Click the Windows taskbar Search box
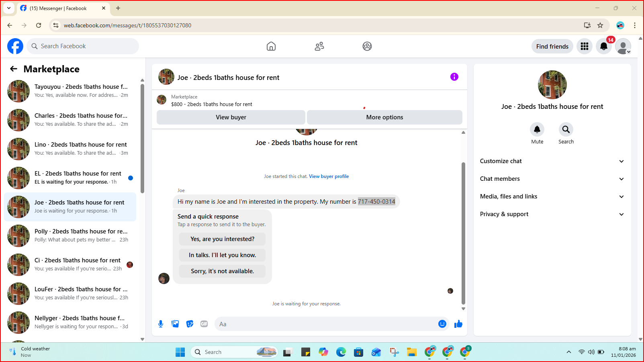 pos(234,352)
